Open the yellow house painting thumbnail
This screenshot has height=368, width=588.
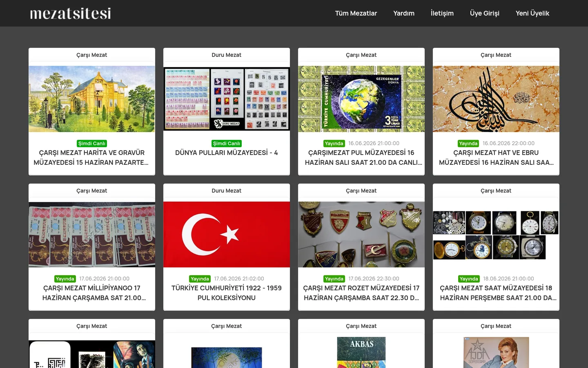(92, 99)
